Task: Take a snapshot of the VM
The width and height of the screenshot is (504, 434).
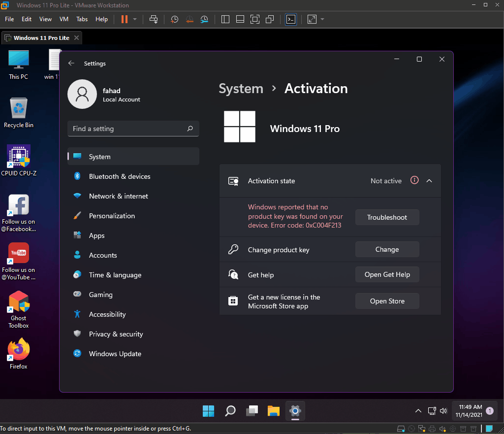Action: pos(175,19)
